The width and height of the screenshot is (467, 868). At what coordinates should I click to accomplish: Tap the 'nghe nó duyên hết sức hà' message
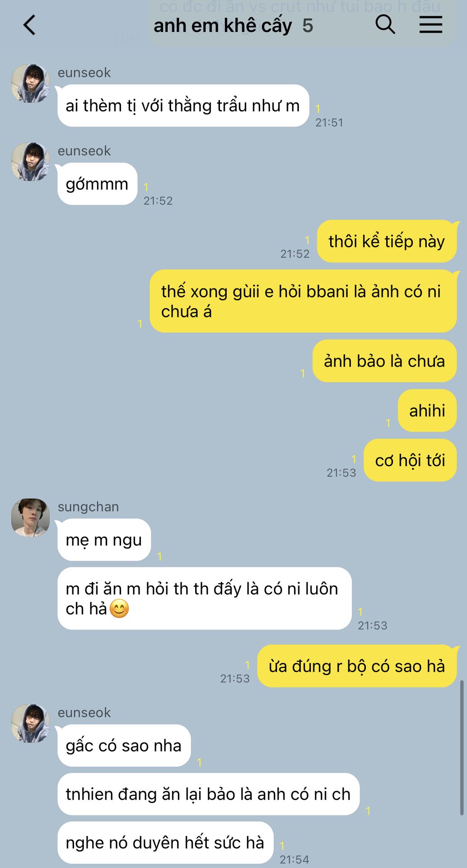pos(165,843)
